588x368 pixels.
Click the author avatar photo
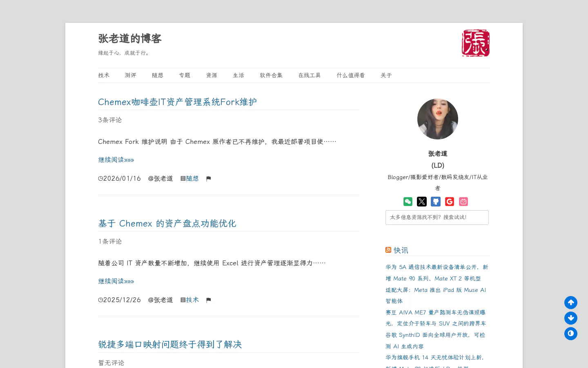(438, 119)
